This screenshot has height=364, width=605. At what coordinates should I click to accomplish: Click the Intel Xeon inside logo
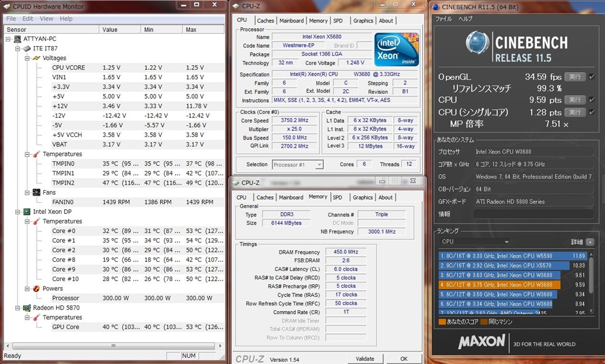click(x=396, y=50)
